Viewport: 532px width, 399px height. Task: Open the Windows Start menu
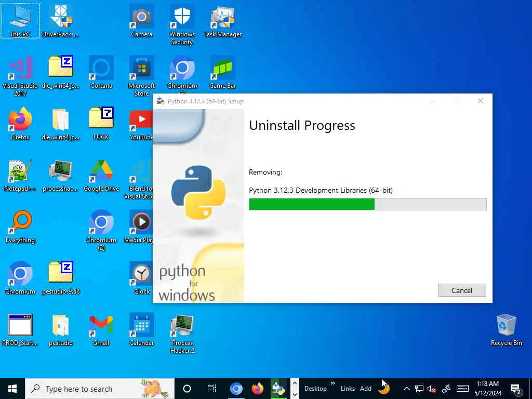point(12,389)
